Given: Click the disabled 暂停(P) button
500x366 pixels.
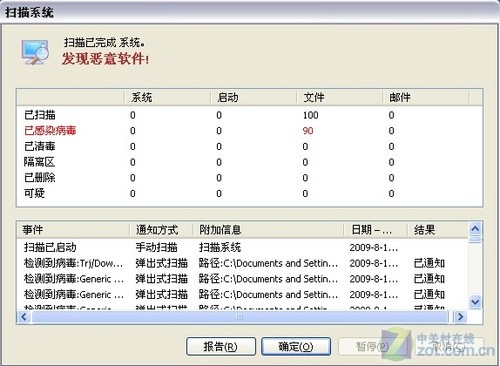Looking at the screenshot, I should [372, 346].
